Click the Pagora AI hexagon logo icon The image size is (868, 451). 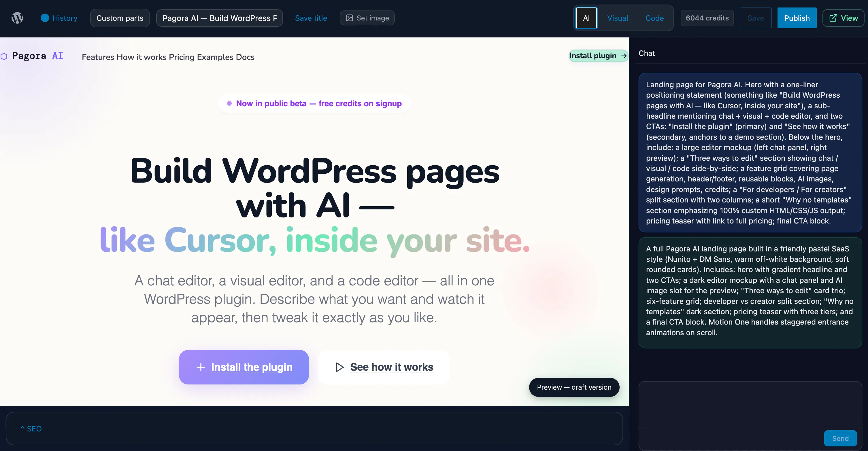point(4,56)
